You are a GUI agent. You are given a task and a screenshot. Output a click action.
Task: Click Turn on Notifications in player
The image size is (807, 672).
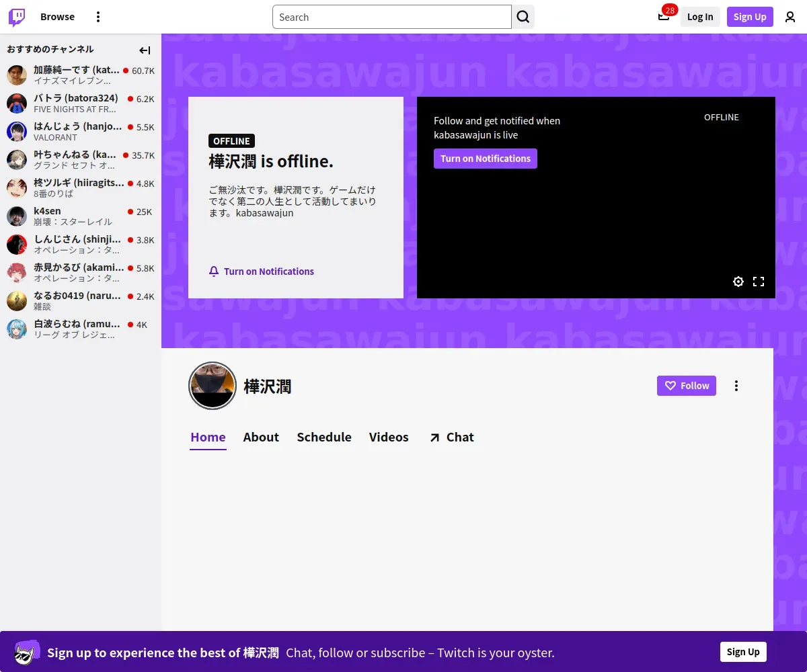click(486, 159)
